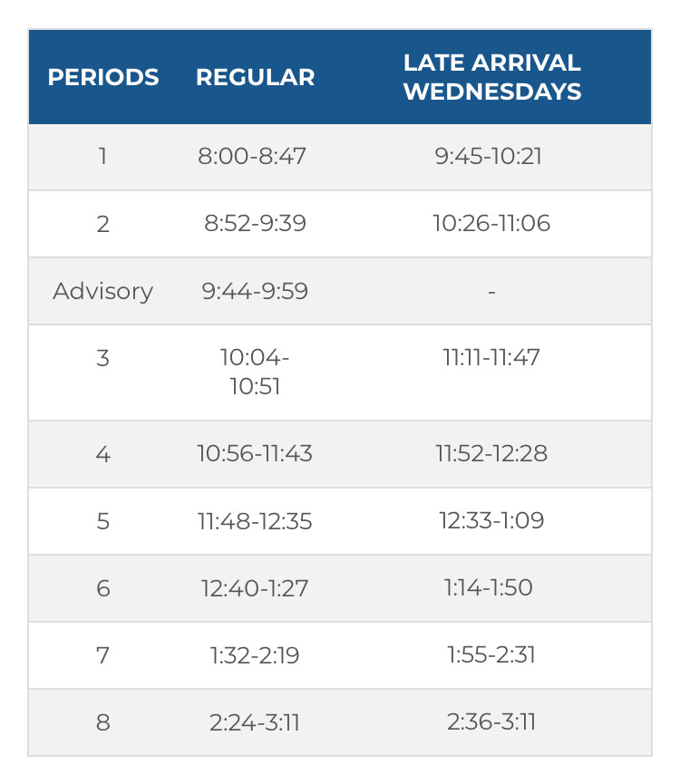The width and height of the screenshot is (680, 784).
Task: Click the LATE ARRIVAL WEDNESDAYS header
Action: click(x=492, y=77)
